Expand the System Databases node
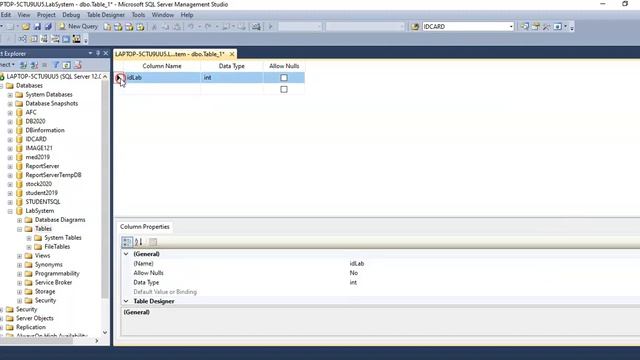The image size is (640, 360). coord(10,95)
